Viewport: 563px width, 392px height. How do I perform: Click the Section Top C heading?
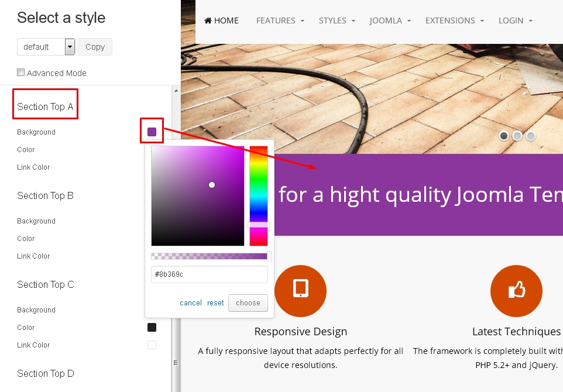[46, 285]
